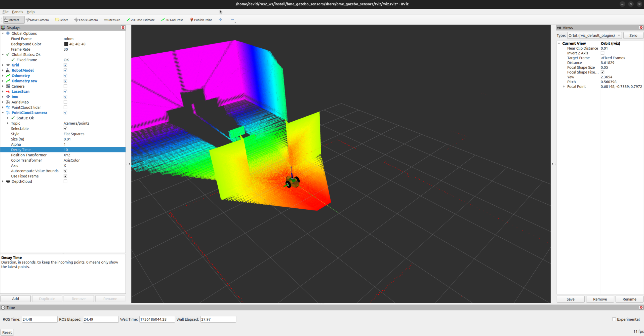
Task: Expand the Focal Point property
Action: tap(564, 87)
